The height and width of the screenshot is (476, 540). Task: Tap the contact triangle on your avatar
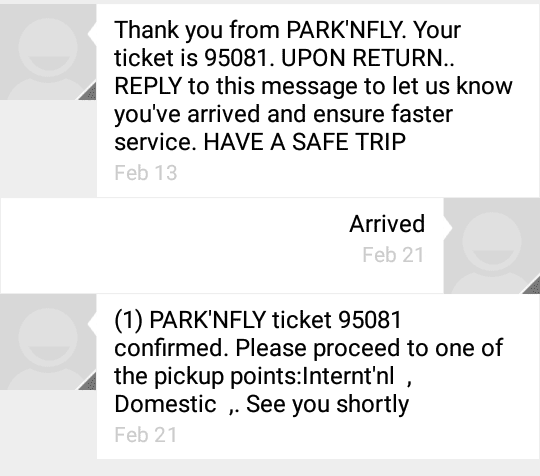(x=531, y=285)
